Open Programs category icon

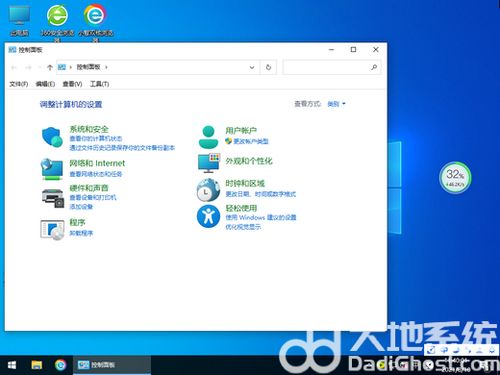tap(52, 230)
